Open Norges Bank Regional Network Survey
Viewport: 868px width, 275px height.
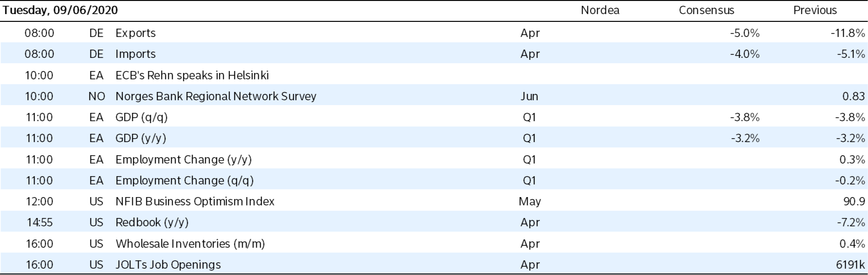pyautogui.click(x=215, y=96)
